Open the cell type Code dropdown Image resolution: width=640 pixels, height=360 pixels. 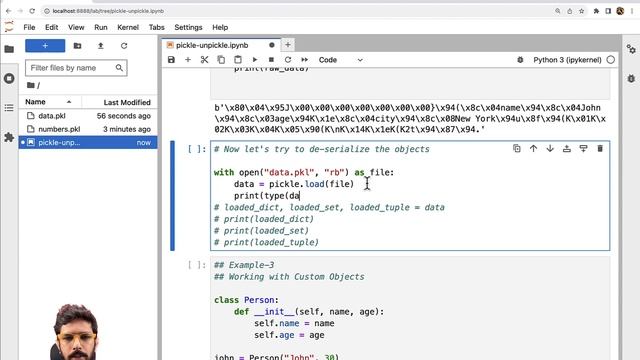pyautogui.click(x=340, y=60)
